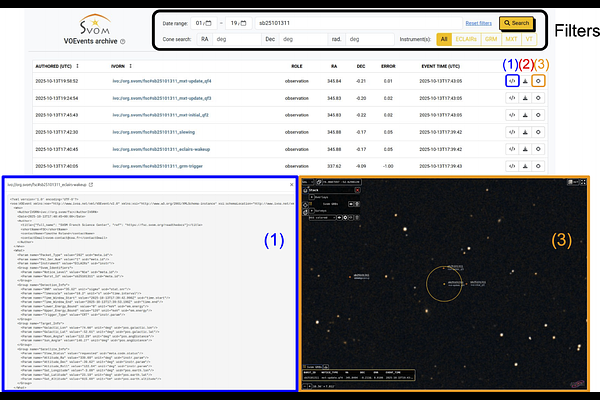This screenshot has height=400, width=600.
Task: Download the slewing VOEvent row
Action: pos(525,131)
